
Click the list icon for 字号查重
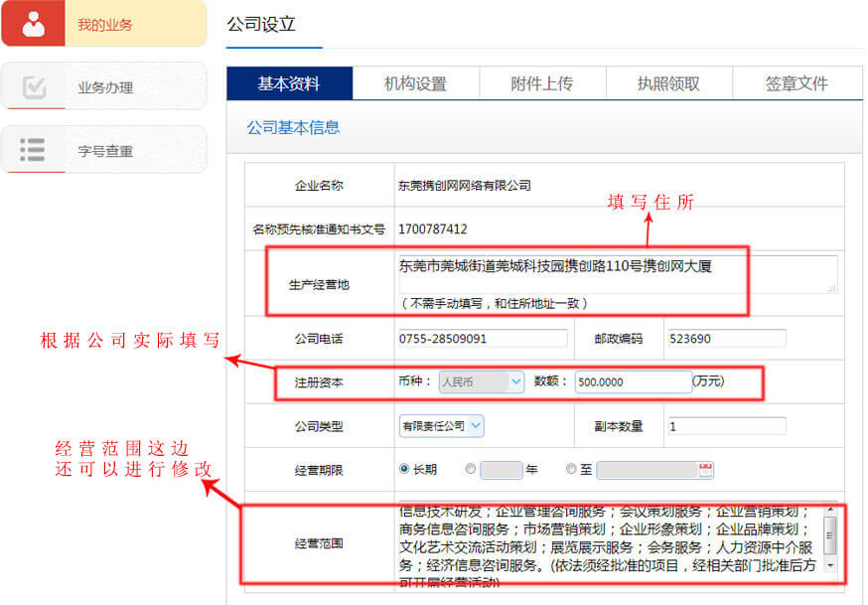(x=33, y=149)
